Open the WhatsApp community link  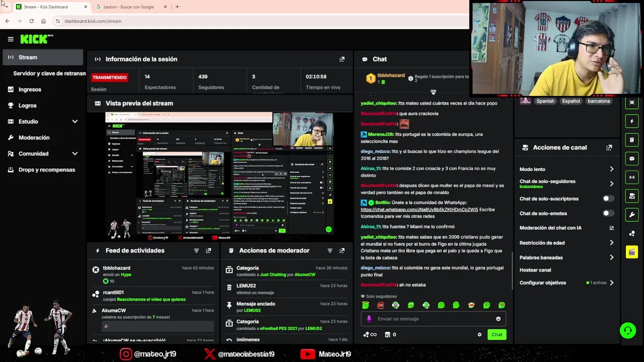[419, 210]
